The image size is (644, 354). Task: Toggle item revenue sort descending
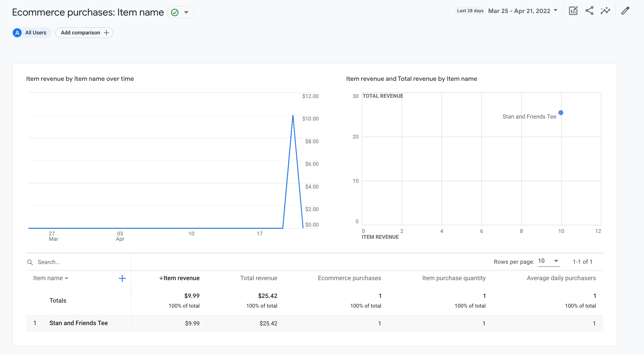click(x=179, y=278)
